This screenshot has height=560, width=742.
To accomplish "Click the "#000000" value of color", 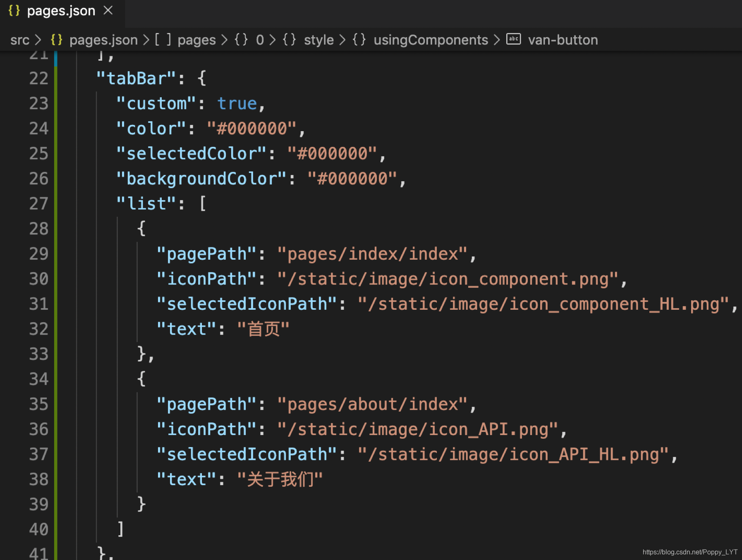I will tap(251, 129).
